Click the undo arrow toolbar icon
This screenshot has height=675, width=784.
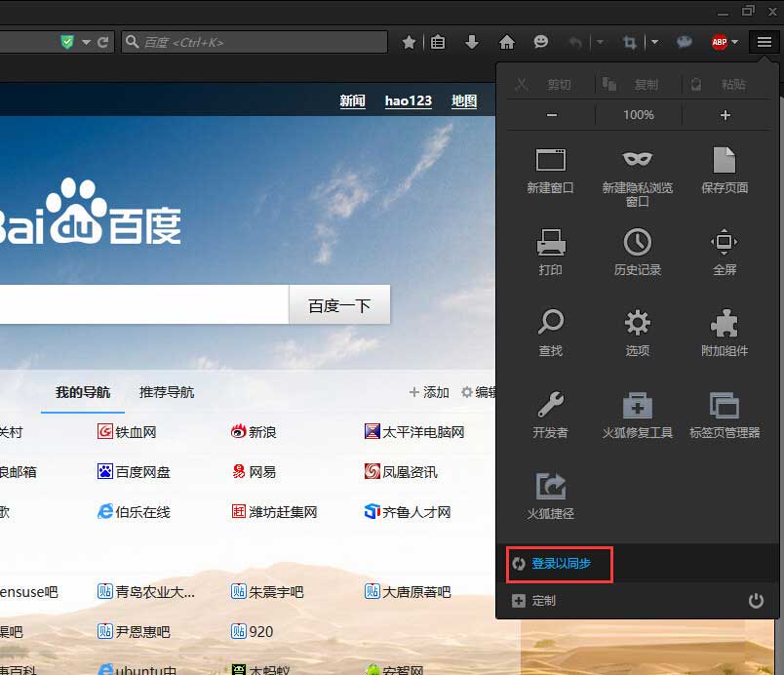(x=575, y=43)
